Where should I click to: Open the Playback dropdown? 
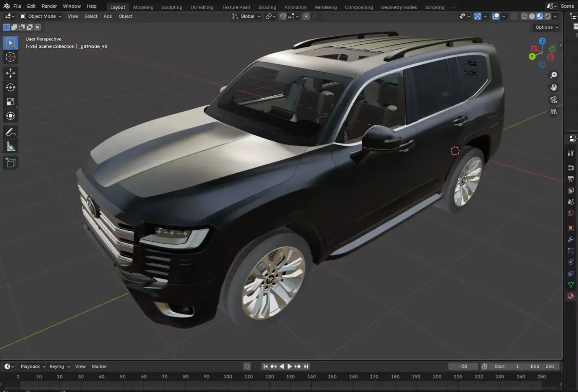[x=33, y=366]
